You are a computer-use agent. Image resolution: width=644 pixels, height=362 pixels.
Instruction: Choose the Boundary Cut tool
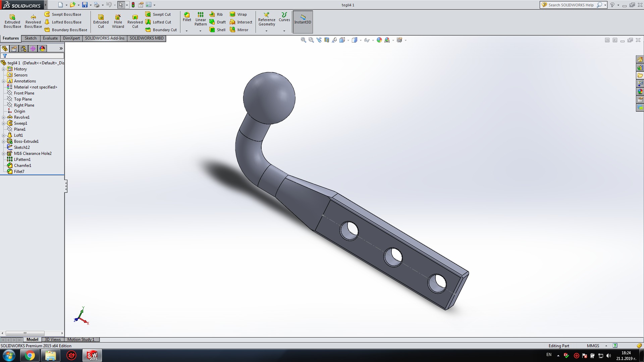(161, 30)
